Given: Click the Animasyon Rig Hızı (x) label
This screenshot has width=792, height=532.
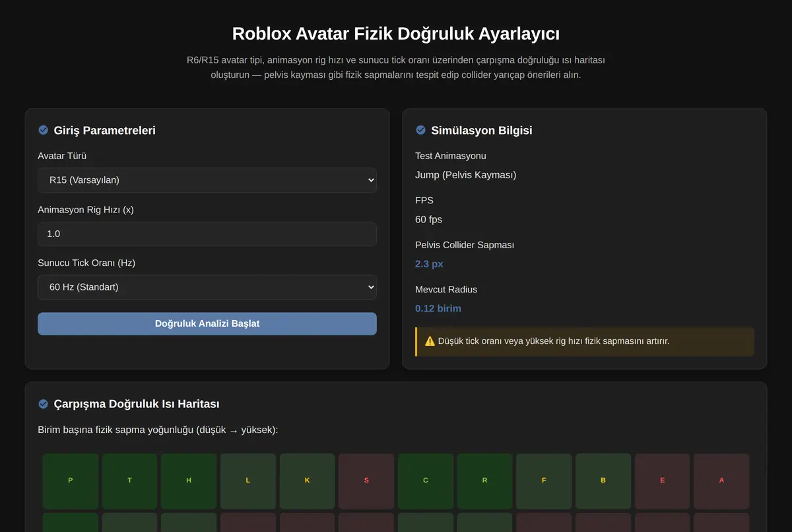Looking at the screenshot, I should (x=86, y=209).
